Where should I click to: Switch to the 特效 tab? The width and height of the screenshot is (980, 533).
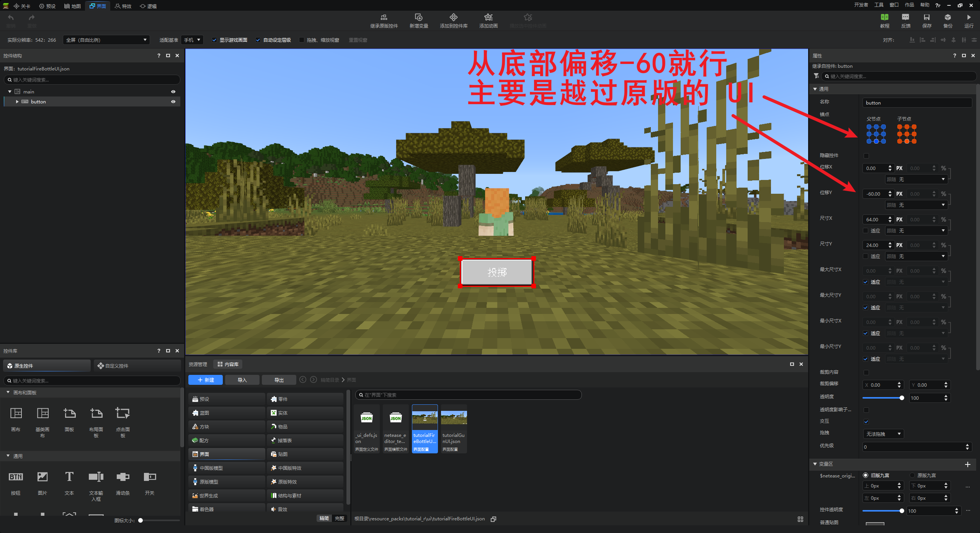pos(123,6)
